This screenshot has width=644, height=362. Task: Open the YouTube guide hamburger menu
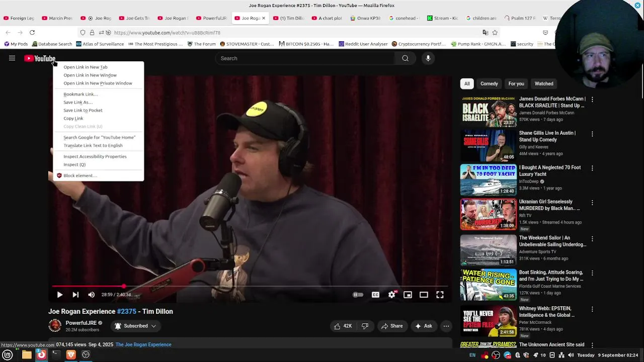[12, 58]
